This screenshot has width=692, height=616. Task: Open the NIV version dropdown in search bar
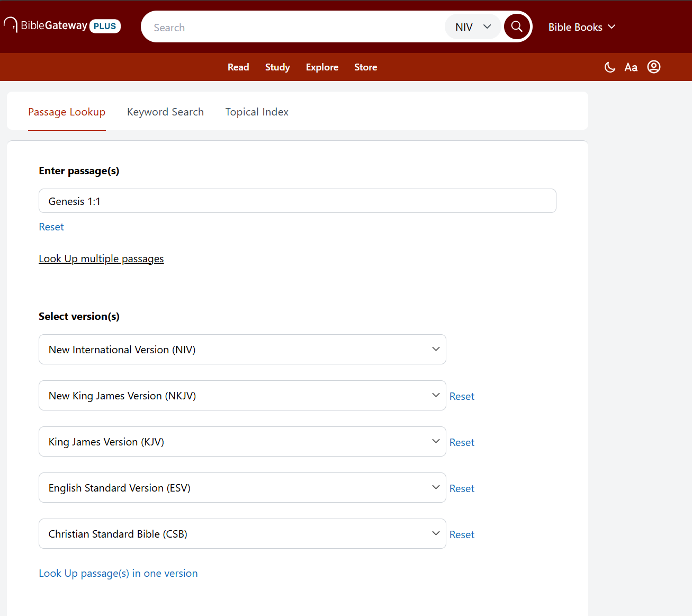tap(473, 27)
